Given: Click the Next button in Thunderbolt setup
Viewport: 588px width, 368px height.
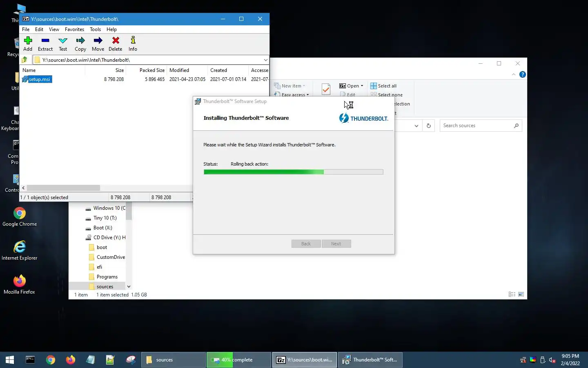Looking at the screenshot, I should (x=336, y=244).
